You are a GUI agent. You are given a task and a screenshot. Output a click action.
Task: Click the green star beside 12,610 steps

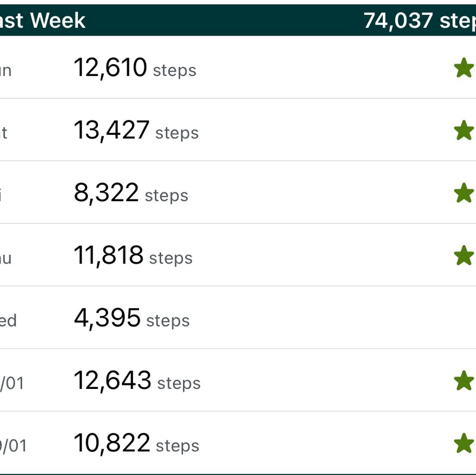pos(464,68)
